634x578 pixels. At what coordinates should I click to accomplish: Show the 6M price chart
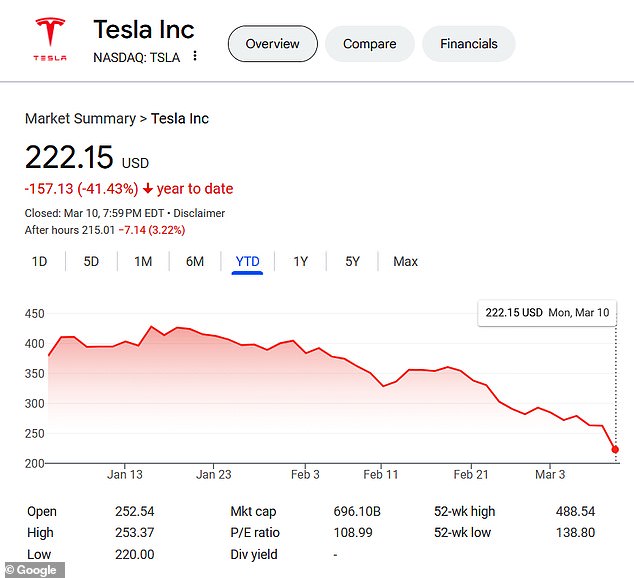(x=195, y=262)
